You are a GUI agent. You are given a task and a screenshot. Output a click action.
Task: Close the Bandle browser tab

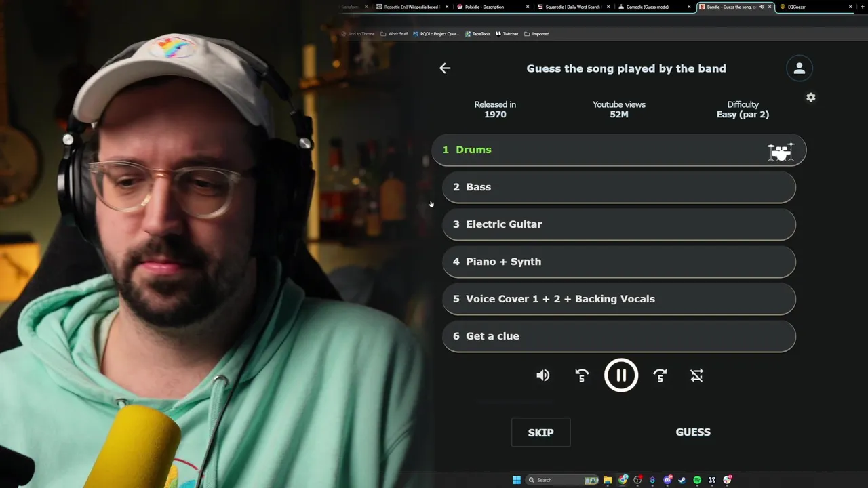click(x=770, y=7)
